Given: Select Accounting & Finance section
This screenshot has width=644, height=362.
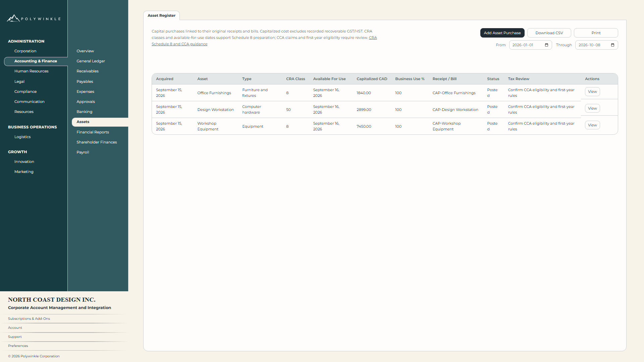Looking at the screenshot, I should [36, 61].
